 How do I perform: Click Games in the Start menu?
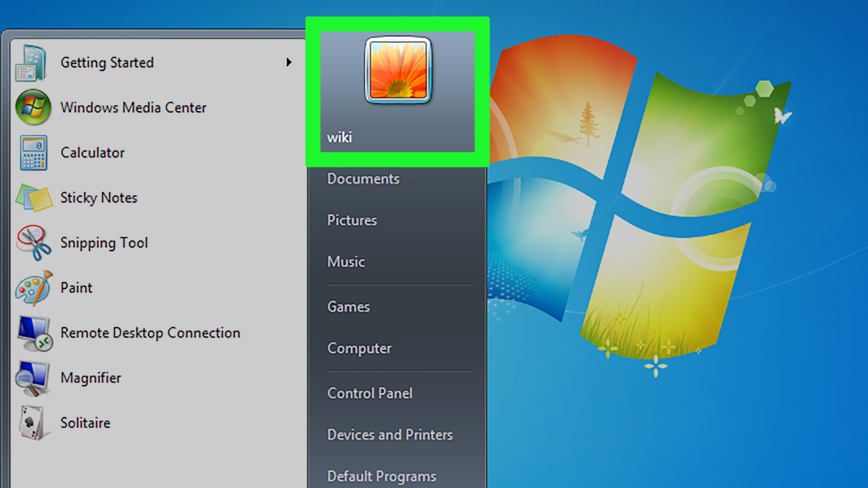[x=348, y=307]
